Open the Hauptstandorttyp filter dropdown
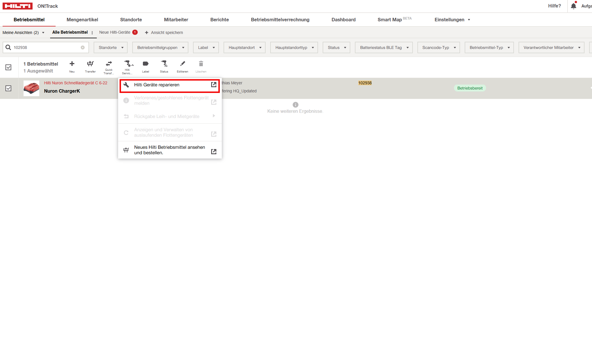 (x=294, y=47)
